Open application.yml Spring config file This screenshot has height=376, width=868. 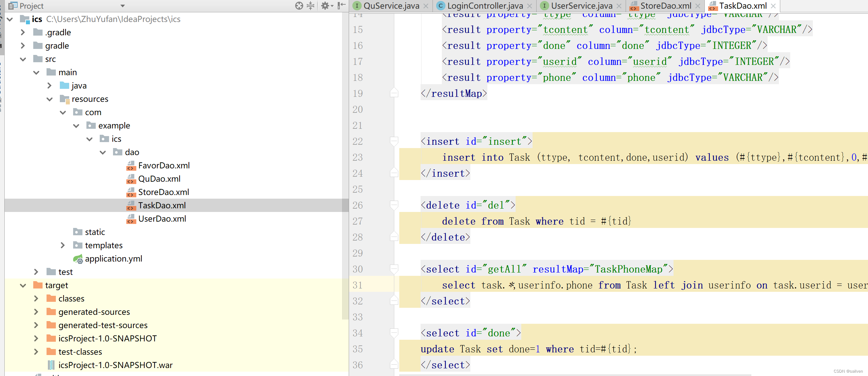pos(113,259)
